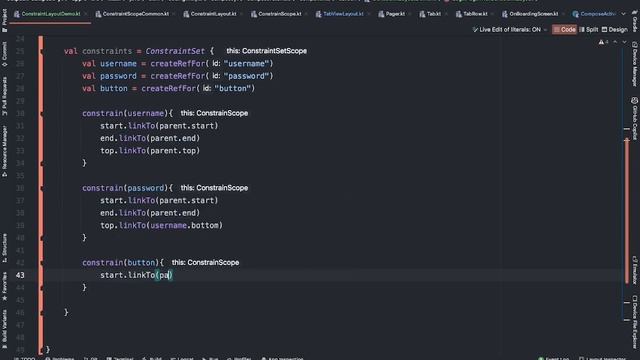Click the warnings indicator icon in editor
The image size is (640, 360).
click(x=603, y=42)
